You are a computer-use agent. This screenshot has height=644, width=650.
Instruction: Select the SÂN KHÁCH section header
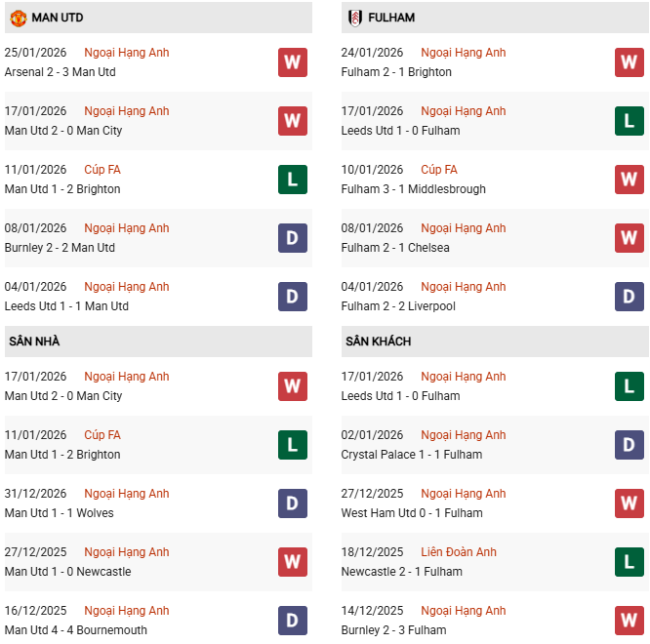coord(378,342)
